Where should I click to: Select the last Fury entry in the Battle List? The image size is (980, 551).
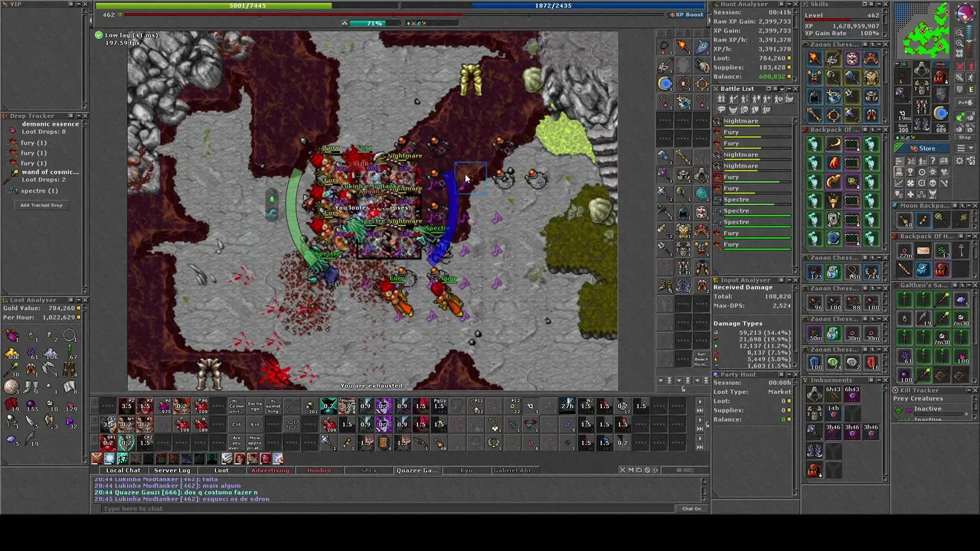click(x=753, y=244)
